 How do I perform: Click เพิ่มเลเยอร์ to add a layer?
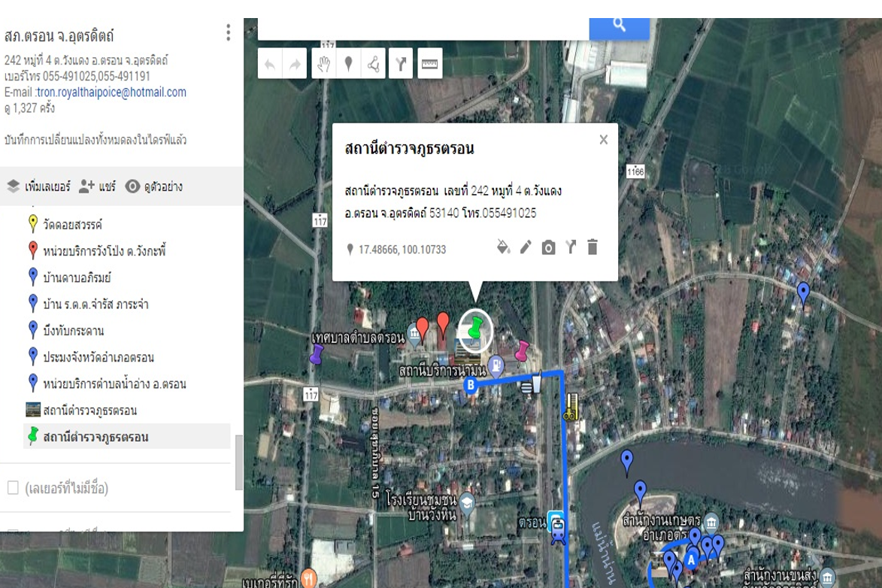(x=39, y=186)
